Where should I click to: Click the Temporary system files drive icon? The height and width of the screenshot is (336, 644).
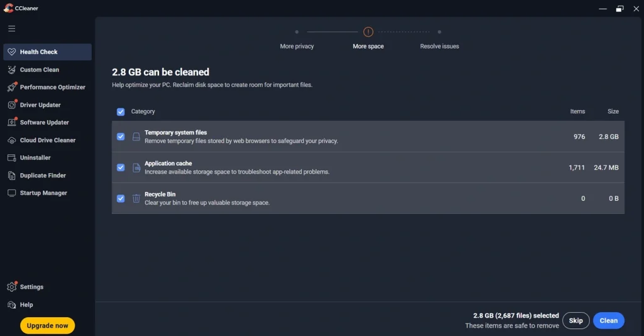136,137
